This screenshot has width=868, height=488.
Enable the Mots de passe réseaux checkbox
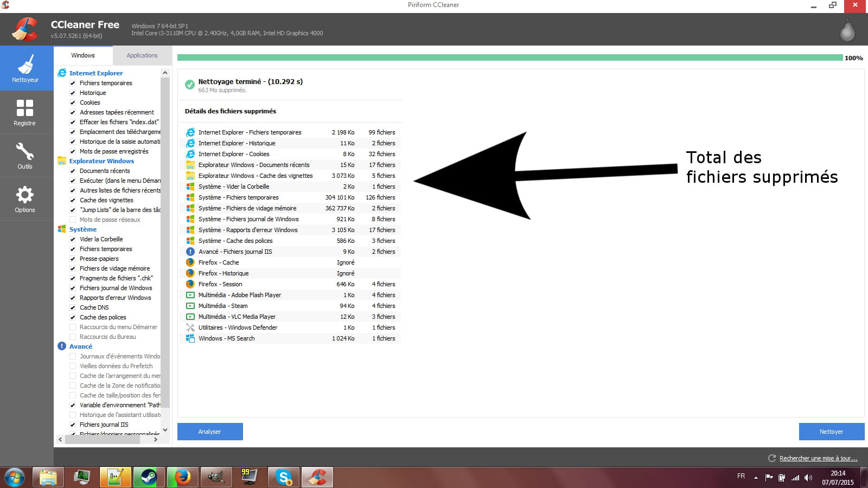pos(73,220)
